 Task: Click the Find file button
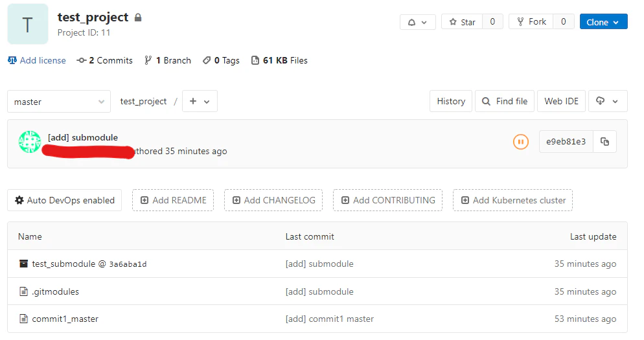(505, 101)
